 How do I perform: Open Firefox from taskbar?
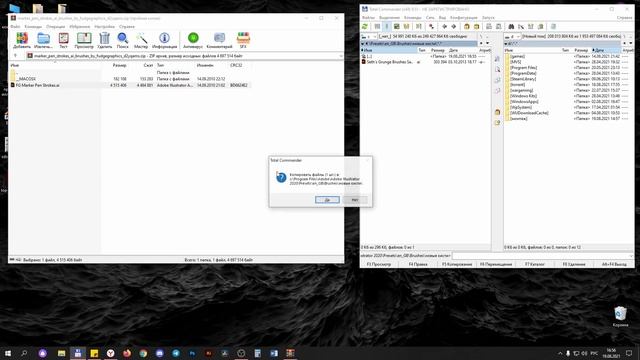point(127,353)
